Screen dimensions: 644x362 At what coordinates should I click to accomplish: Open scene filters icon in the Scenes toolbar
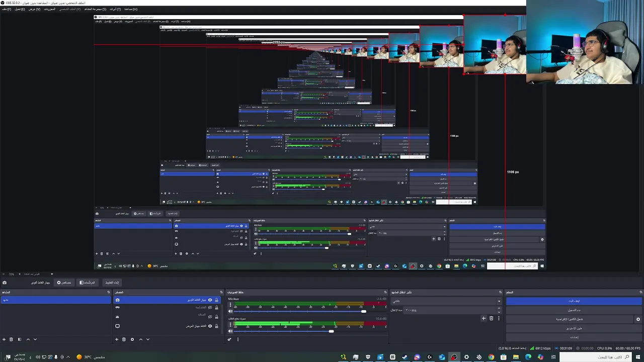20,339
